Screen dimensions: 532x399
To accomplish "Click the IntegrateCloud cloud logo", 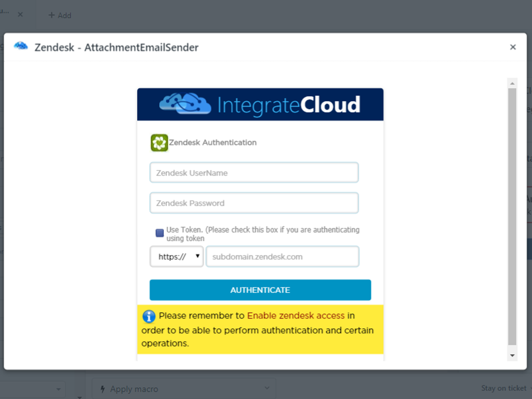I will click(184, 104).
